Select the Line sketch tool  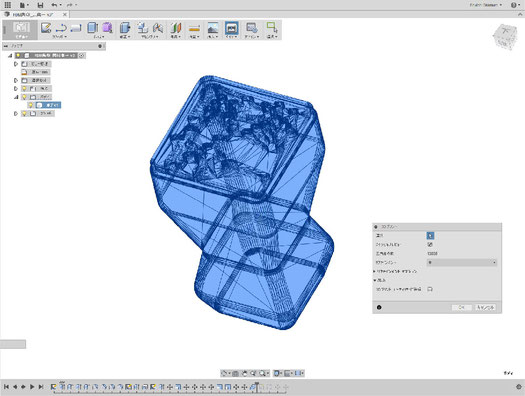tap(61, 27)
